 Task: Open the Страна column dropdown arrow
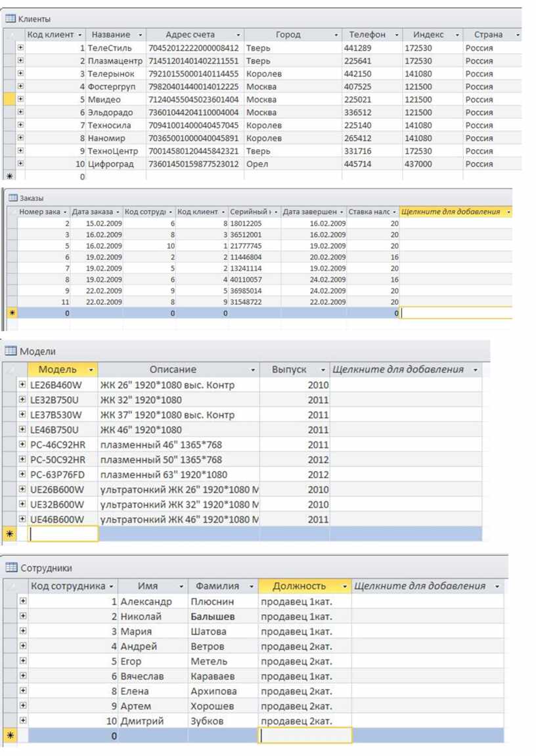click(x=518, y=35)
